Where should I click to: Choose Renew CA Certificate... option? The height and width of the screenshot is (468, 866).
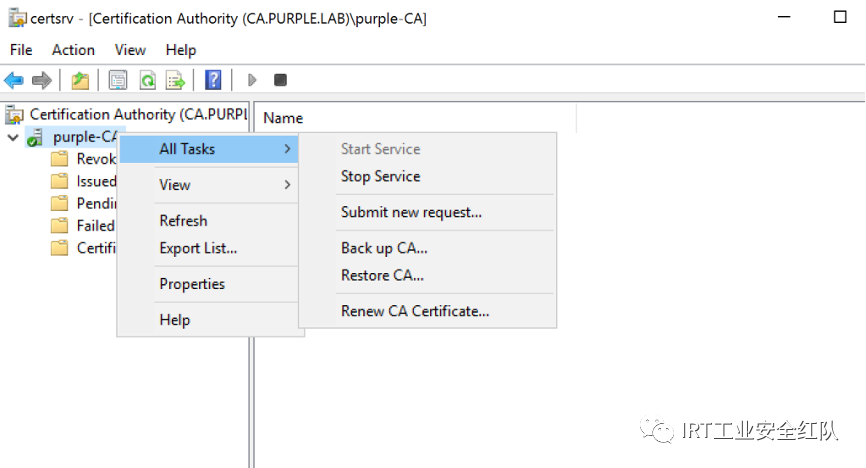427,311
